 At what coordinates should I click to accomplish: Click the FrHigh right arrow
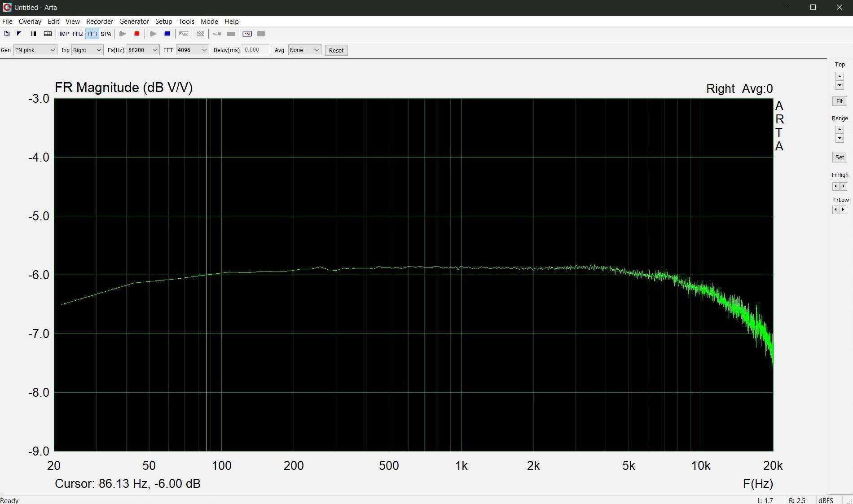(x=844, y=186)
